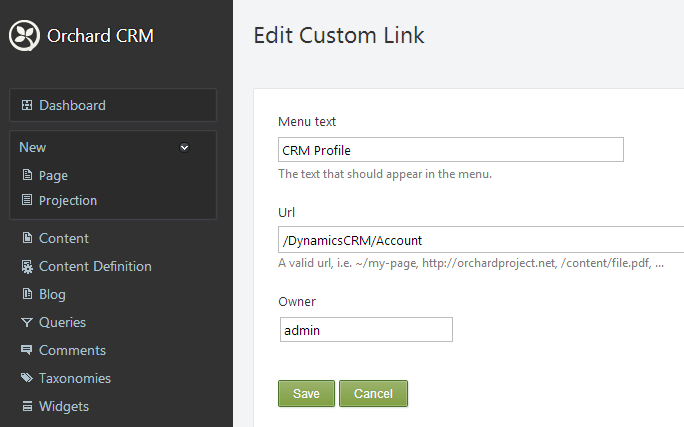This screenshot has height=427, width=684.
Task: Click the Page document icon
Action: coord(27,175)
